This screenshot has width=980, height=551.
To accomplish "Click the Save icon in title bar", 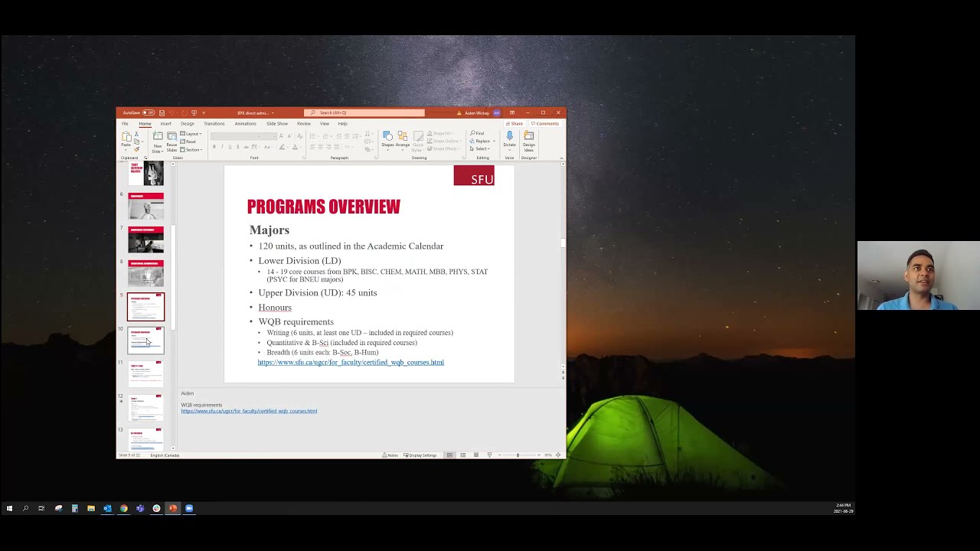I will coord(162,112).
